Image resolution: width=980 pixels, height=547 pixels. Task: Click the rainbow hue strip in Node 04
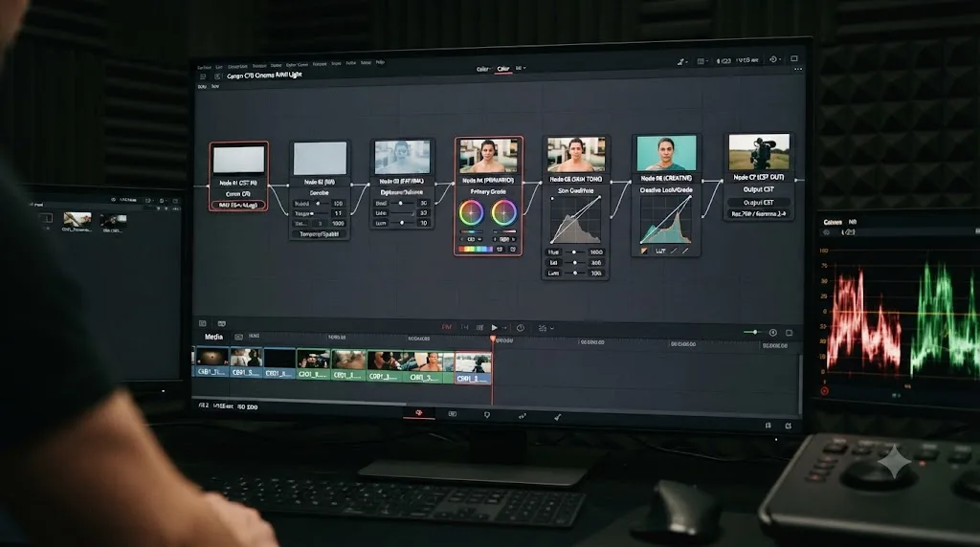(x=476, y=250)
